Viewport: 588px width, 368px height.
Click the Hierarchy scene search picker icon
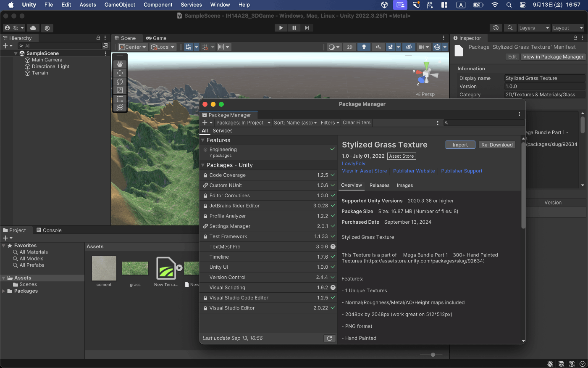[105, 46]
